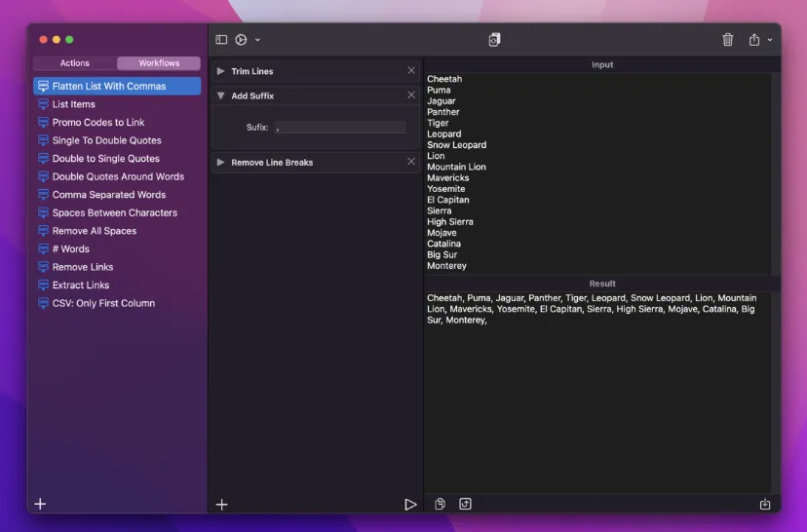Image resolution: width=807 pixels, height=532 pixels.
Task: Select the Remove Links workflow
Action: 117,267
